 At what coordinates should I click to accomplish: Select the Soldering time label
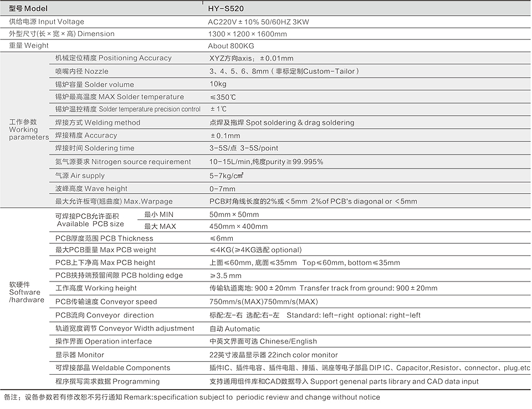[x=95, y=148]
